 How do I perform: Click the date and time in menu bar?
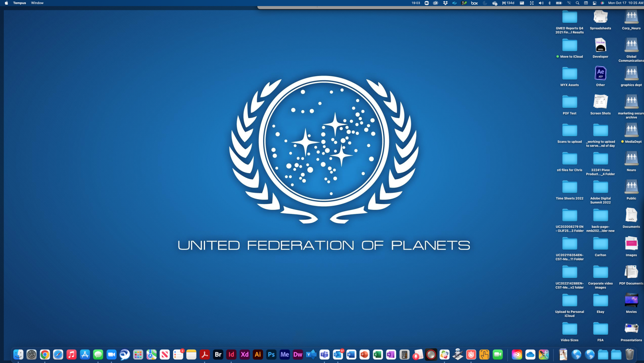(625, 3)
